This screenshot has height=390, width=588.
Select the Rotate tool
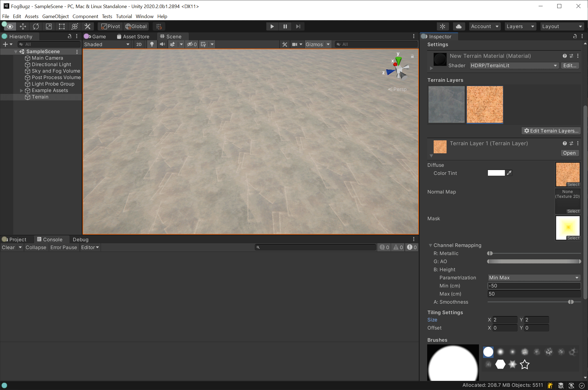click(36, 26)
